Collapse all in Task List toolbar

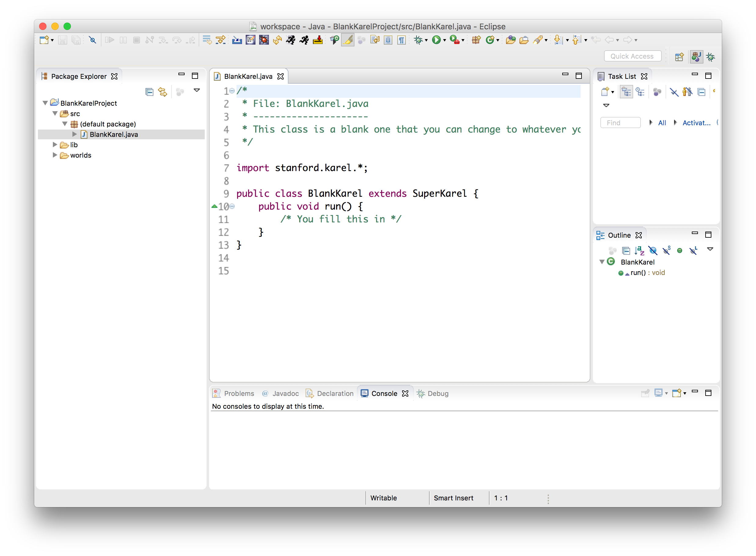pos(701,92)
